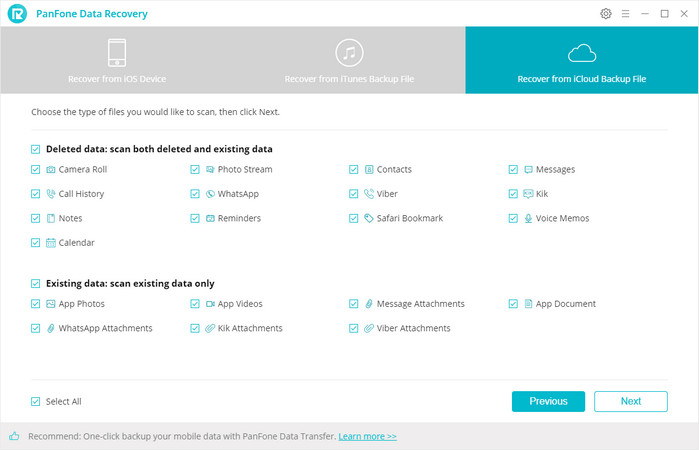699x450 pixels.
Task: Uncheck the Kik Attachments checkbox
Action: coord(195,328)
